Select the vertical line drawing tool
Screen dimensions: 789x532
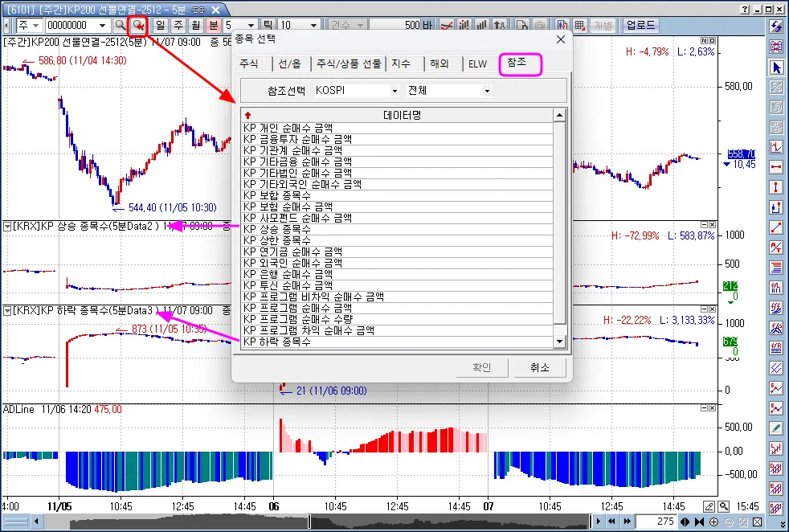(776, 186)
